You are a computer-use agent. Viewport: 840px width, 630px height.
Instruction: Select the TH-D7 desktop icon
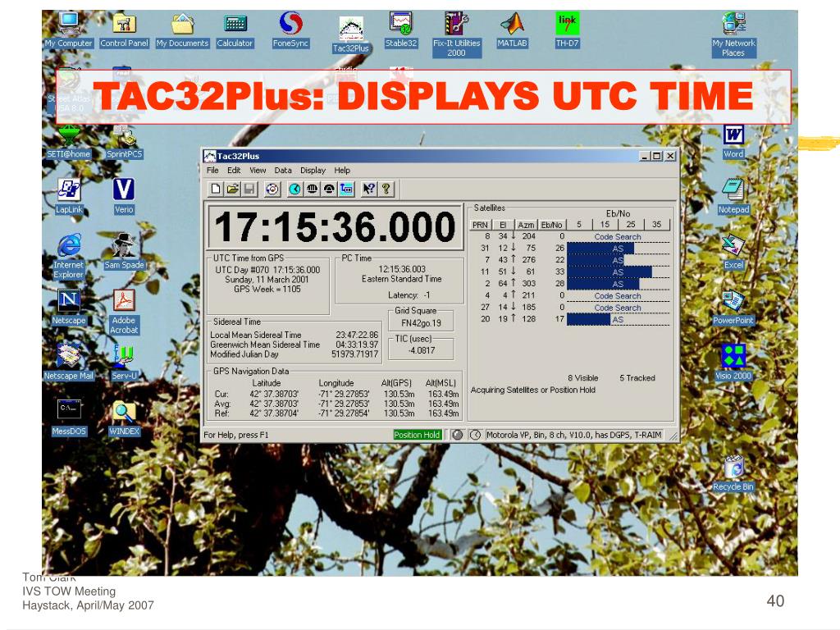567,30
